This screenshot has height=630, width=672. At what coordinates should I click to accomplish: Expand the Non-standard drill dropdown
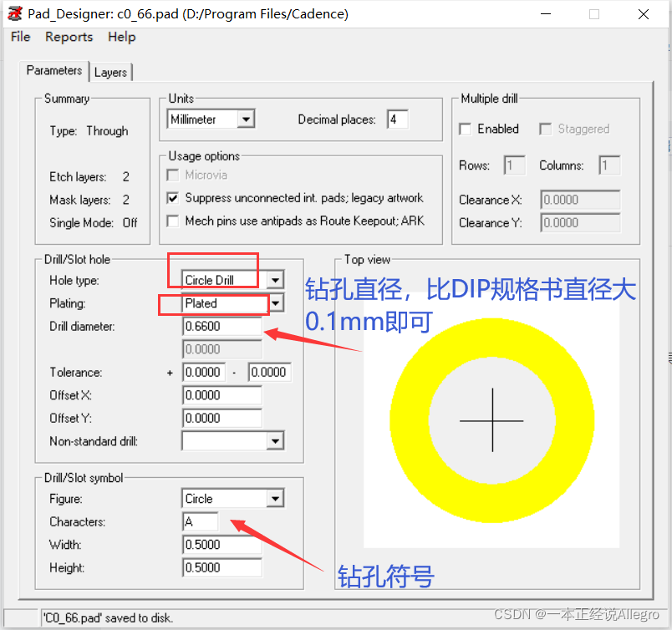pyautogui.click(x=275, y=440)
